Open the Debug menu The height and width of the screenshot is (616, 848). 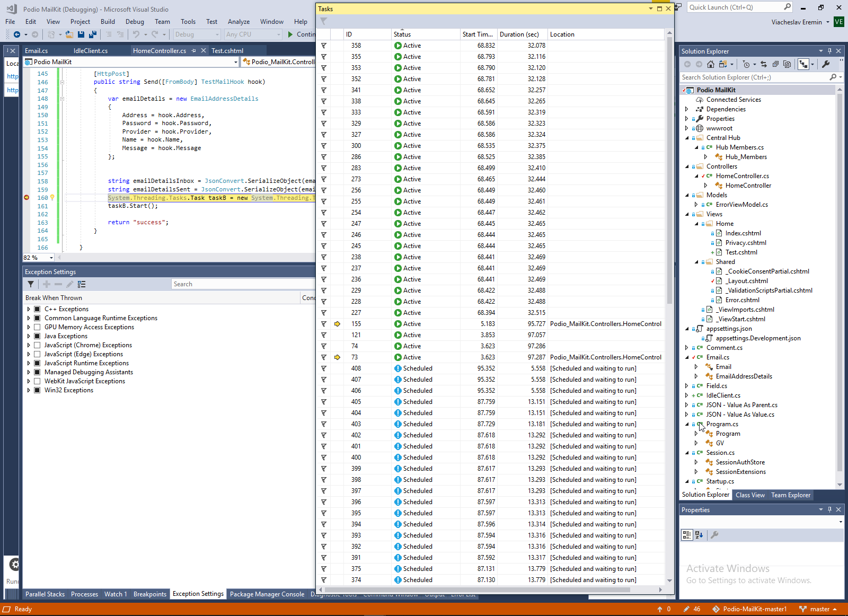135,22
